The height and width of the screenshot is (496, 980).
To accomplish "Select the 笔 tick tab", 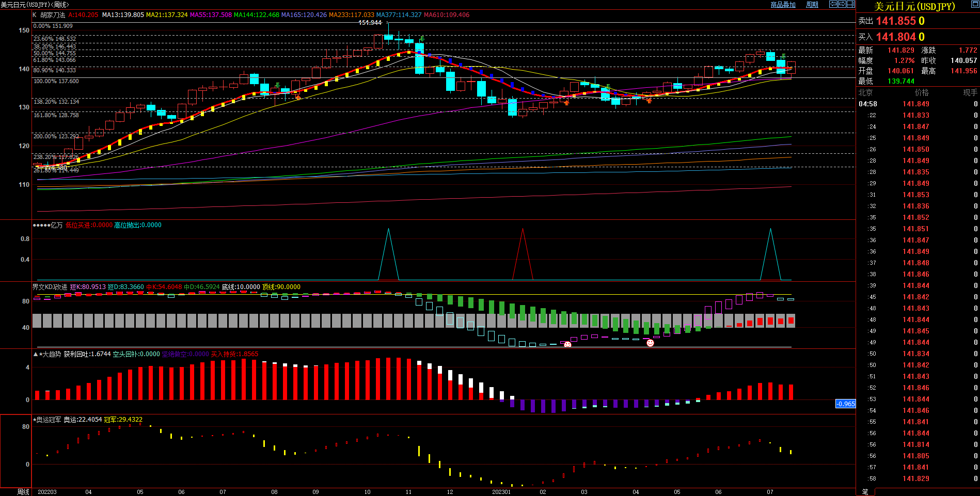I will coord(865,492).
